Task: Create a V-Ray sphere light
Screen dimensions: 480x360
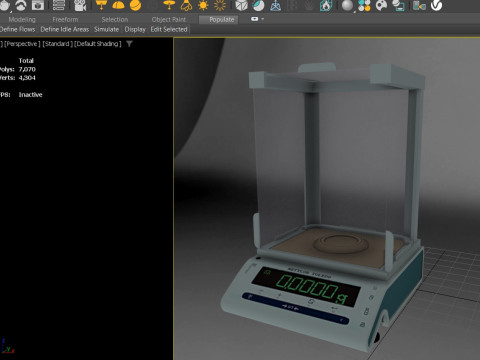Action: point(135,5)
